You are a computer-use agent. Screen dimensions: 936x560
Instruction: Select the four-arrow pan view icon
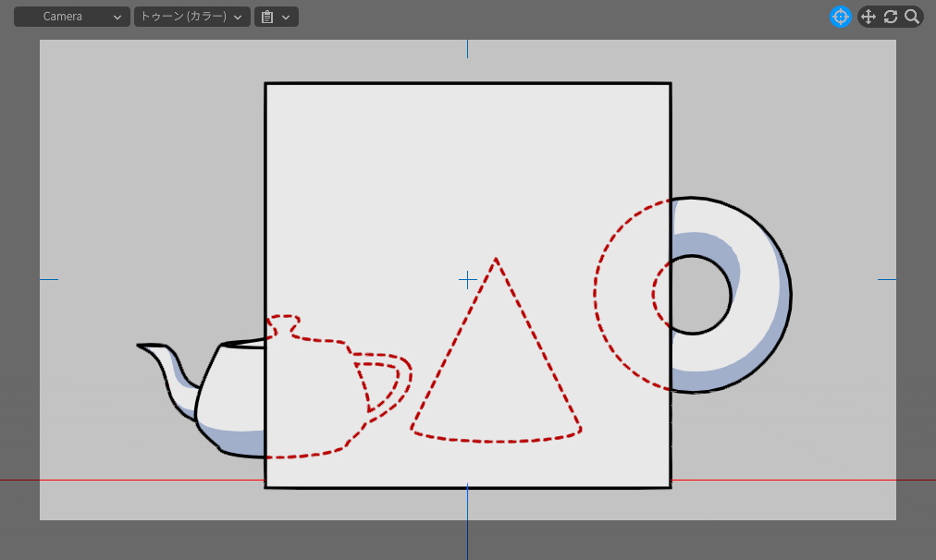(x=868, y=17)
